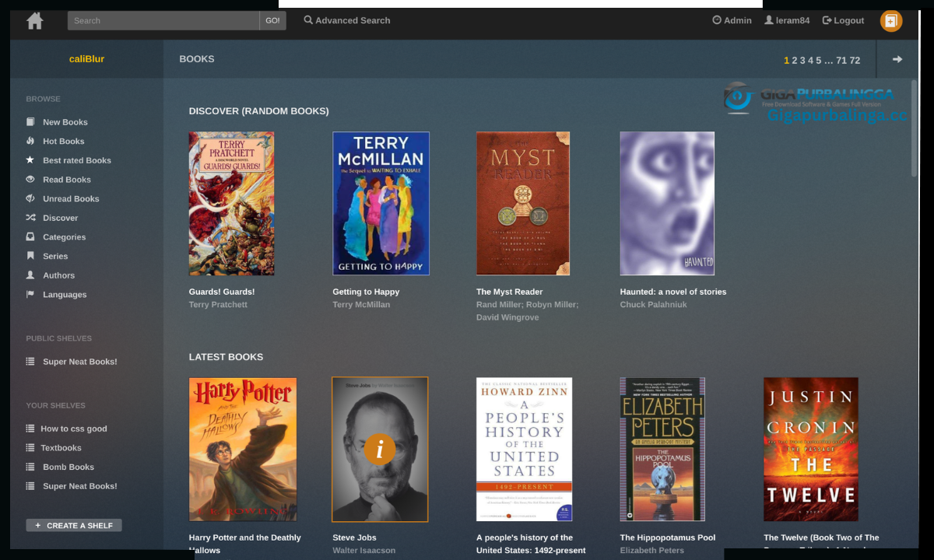Open The Hippopotamus Pool cover
Viewport: 934px width, 560px height.
662,450
